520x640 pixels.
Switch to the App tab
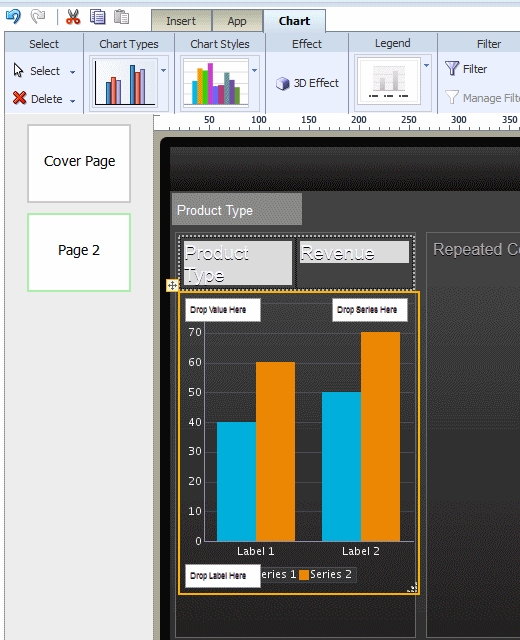[237, 21]
